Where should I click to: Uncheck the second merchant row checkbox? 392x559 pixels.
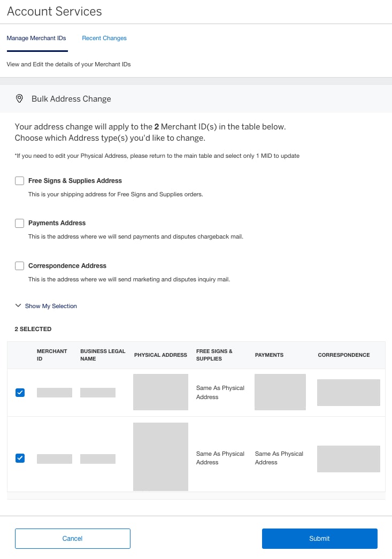pos(20,458)
